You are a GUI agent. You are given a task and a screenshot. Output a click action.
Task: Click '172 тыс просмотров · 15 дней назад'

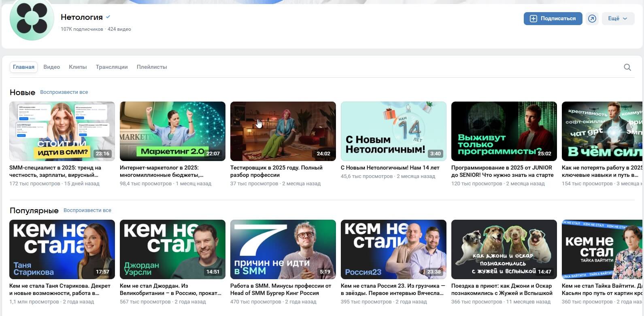[x=54, y=184]
